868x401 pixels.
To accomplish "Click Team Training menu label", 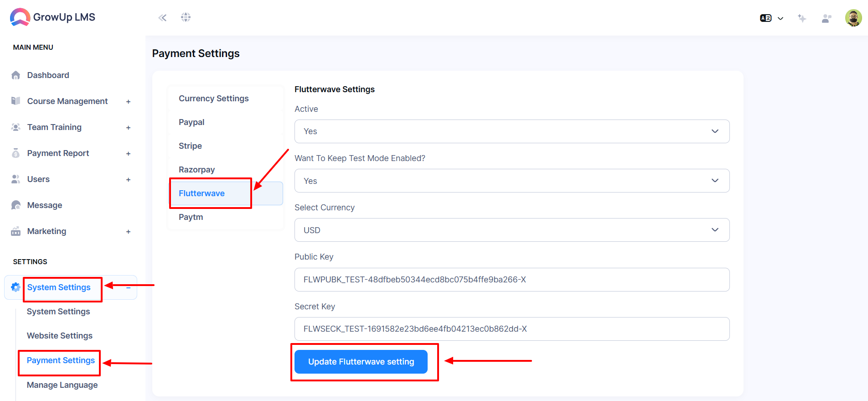I will [x=54, y=127].
